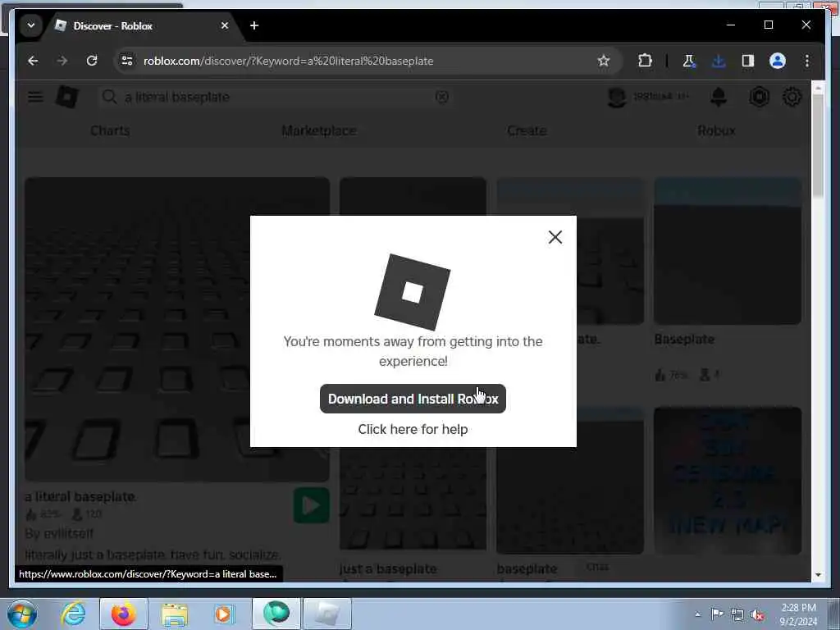Screen dimensions: 840x630
Task: Open Windows Media Player in taskbar
Action: [224, 614]
